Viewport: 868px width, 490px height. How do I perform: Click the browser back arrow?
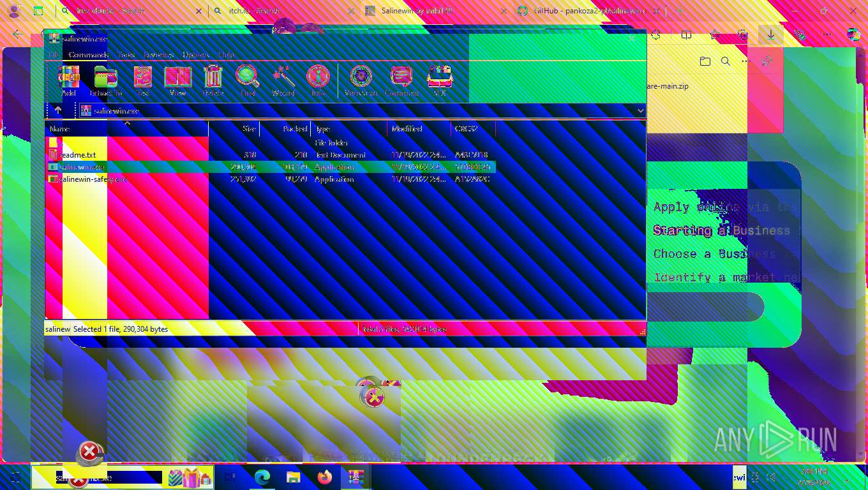pos(17,35)
